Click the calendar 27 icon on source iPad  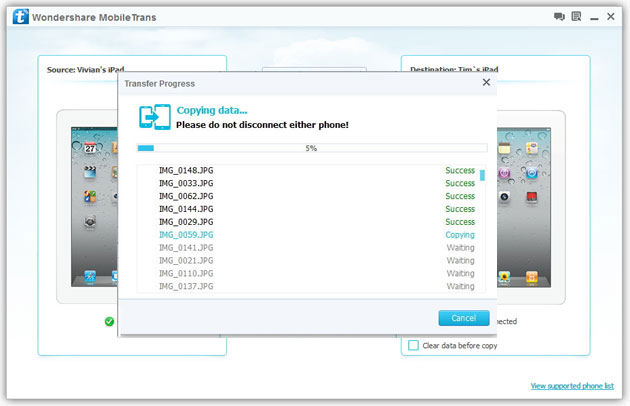[90, 148]
